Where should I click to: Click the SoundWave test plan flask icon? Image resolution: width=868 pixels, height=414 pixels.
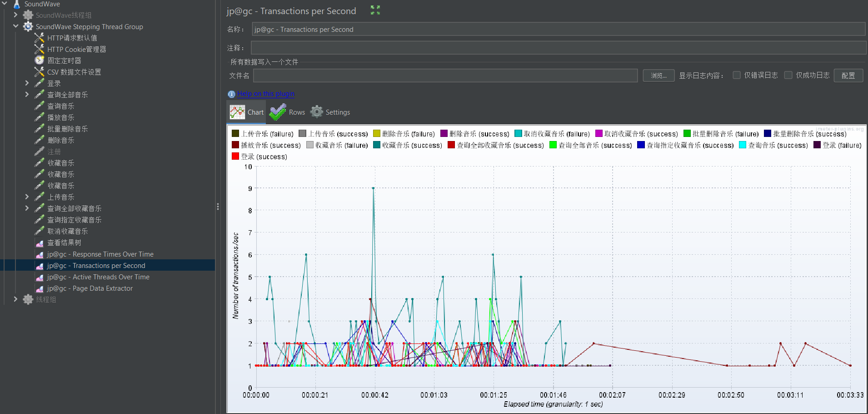click(17, 4)
